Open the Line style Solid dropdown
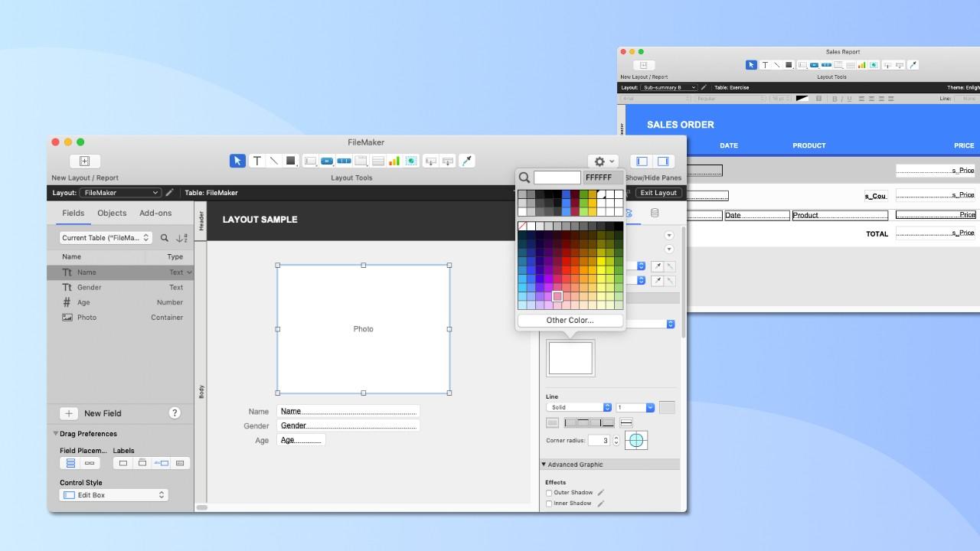 (x=579, y=407)
